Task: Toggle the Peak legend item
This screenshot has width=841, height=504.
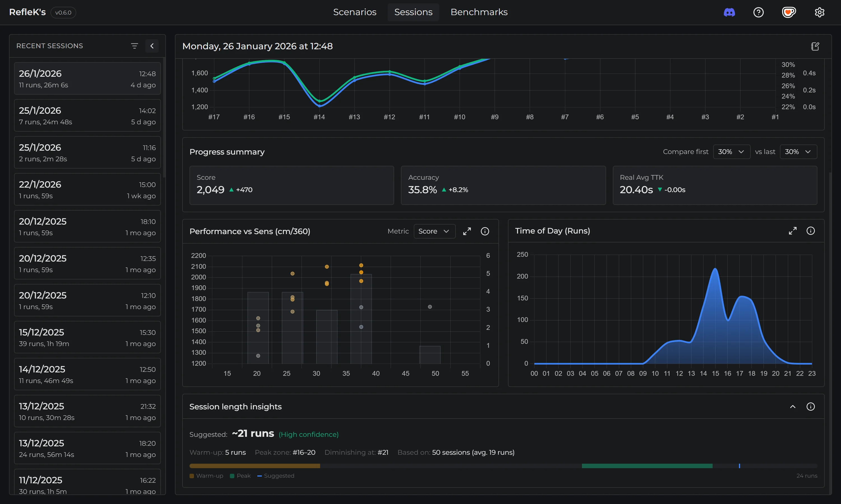Action: click(x=240, y=476)
